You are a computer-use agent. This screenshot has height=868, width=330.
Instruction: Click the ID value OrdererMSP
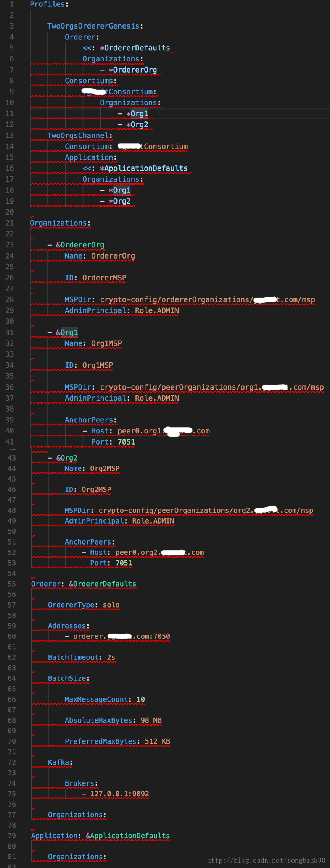tap(104, 278)
